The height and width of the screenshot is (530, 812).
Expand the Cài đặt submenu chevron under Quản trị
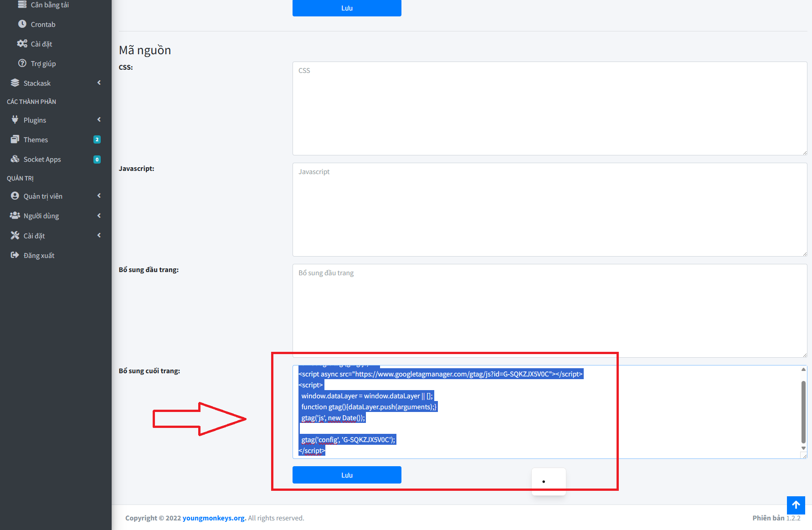tap(99, 235)
